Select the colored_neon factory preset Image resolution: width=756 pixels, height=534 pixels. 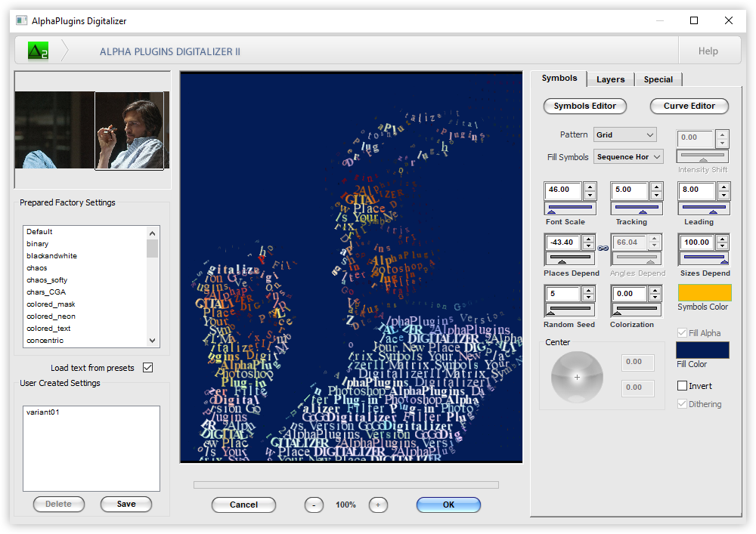(85, 316)
